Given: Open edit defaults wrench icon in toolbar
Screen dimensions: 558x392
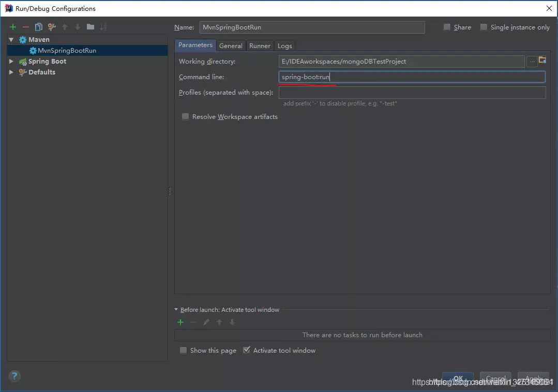Looking at the screenshot, I should pos(52,27).
